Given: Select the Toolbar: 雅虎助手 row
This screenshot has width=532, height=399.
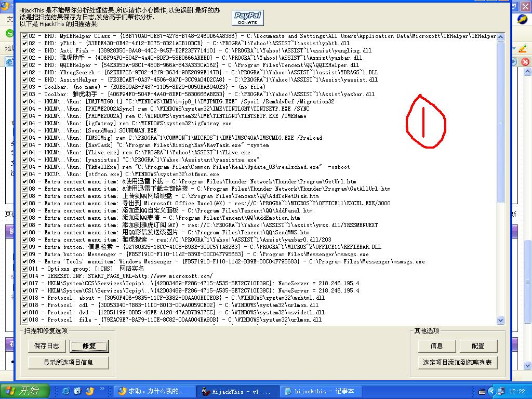Looking at the screenshot, I should pyautogui.click(x=202, y=94).
